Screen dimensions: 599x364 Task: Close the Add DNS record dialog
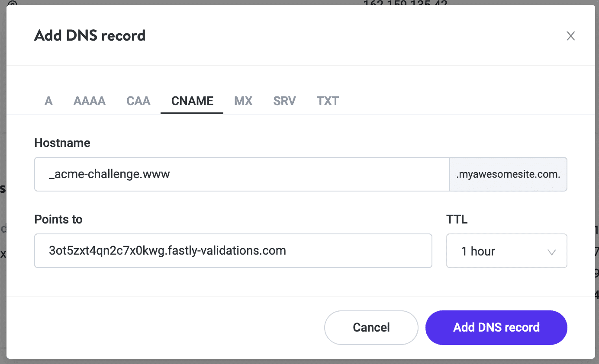coord(571,36)
